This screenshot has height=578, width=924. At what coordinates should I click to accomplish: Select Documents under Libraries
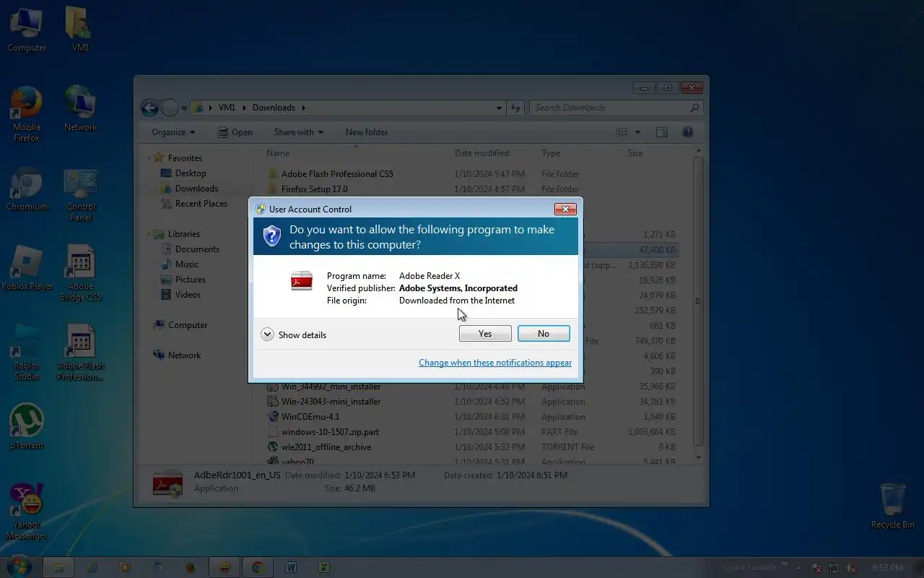190,249
